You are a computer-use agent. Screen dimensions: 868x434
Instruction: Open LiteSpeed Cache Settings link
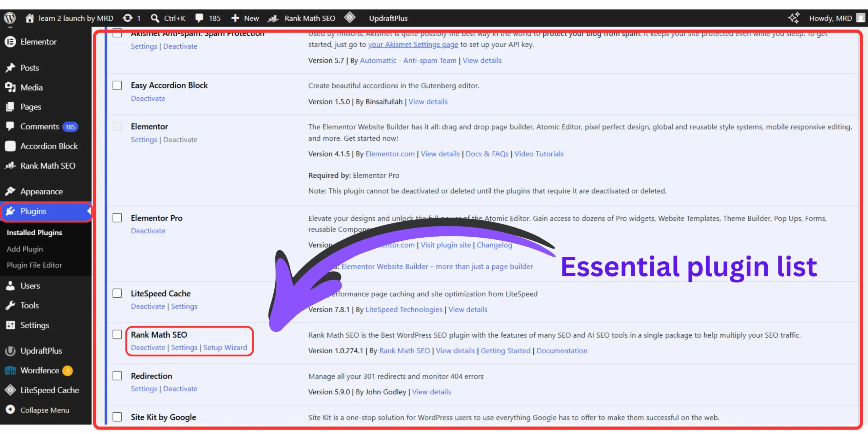coord(184,306)
